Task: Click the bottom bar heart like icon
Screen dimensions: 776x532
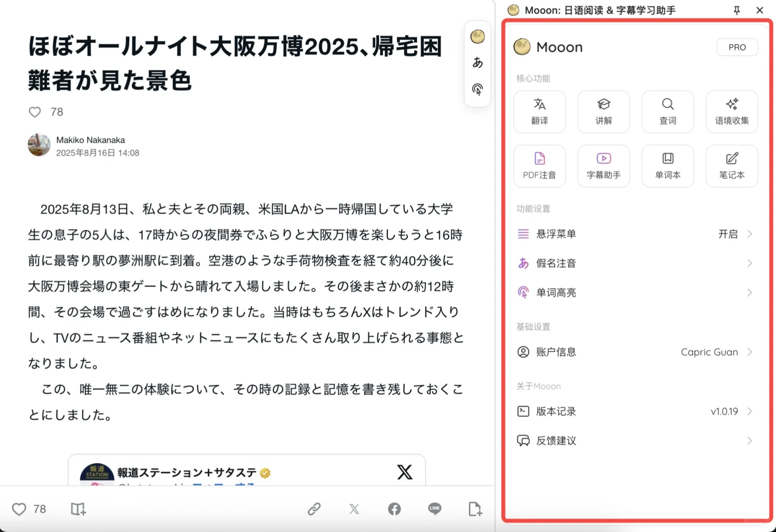Action: pyautogui.click(x=19, y=509)
